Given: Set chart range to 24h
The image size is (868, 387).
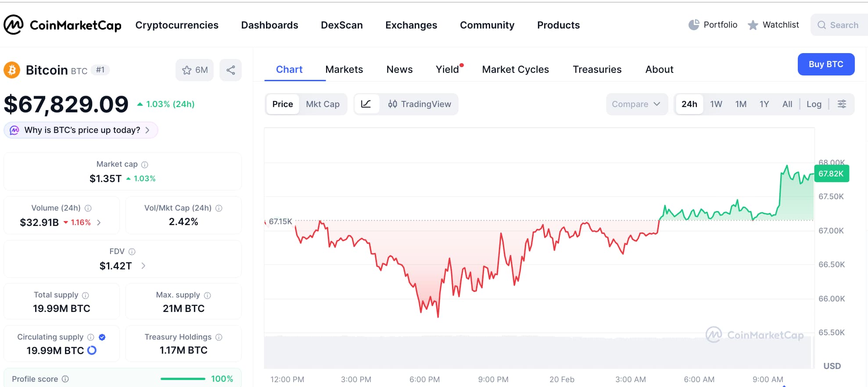Looking at the screenshot, I should [689, 104].
